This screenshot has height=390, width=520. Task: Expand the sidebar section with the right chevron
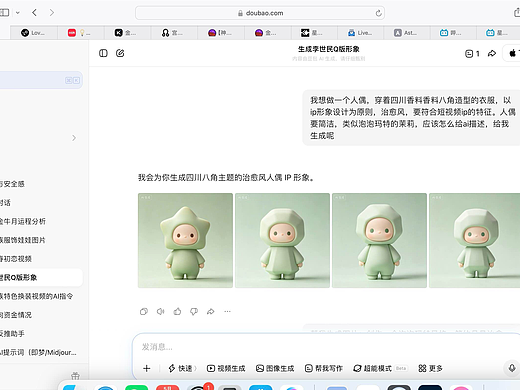(74, 138)
